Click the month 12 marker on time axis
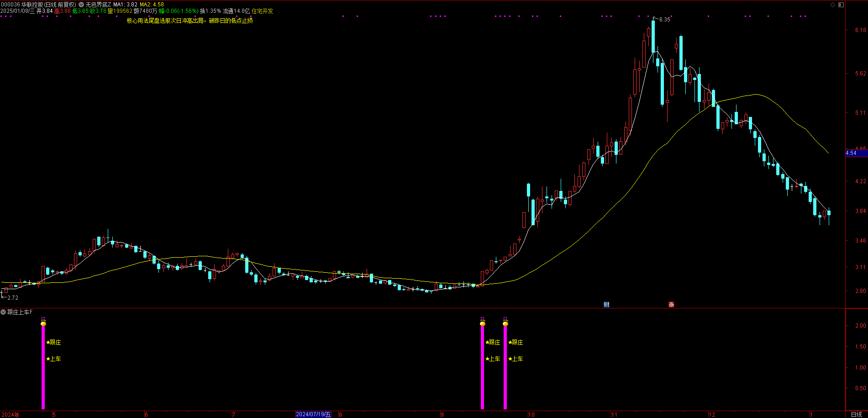This screenshot has width=868, height=418. coord(712,415)
